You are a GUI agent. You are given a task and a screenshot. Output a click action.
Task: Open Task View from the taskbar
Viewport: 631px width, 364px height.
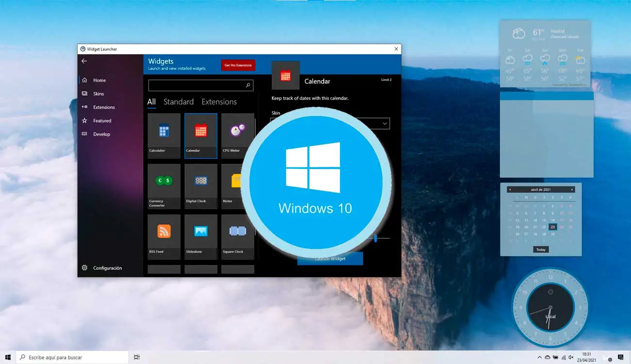pos(137,357)
